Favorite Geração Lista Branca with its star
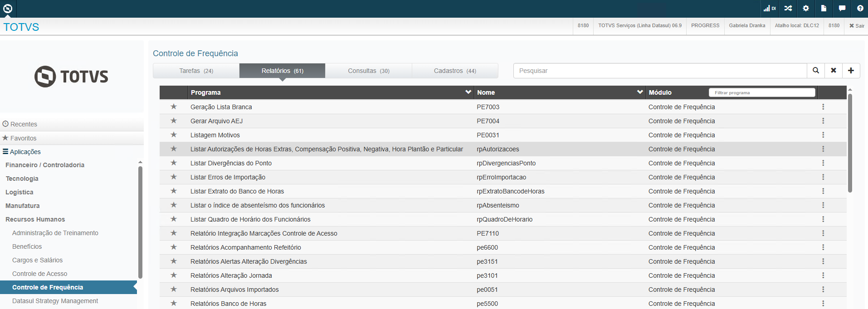 (174, 106)
